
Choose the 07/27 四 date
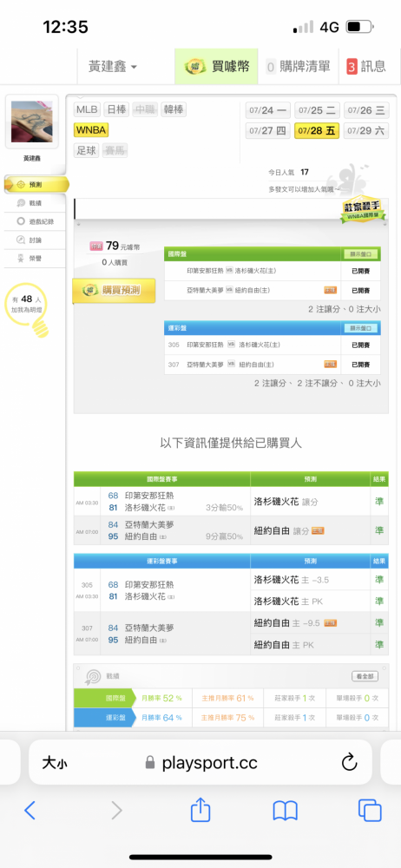tap(268, 131)
